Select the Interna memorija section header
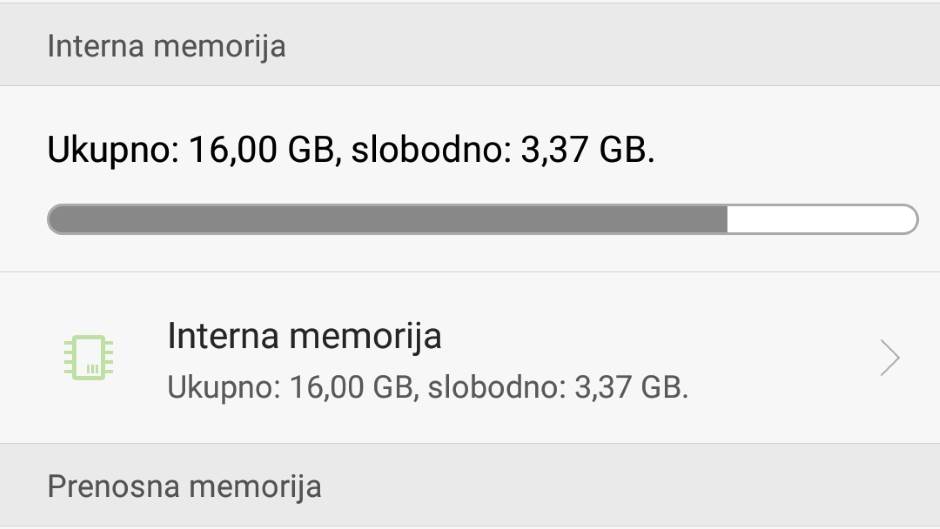Viewport: 940px width, 529px height. click(x=166, y=46)
